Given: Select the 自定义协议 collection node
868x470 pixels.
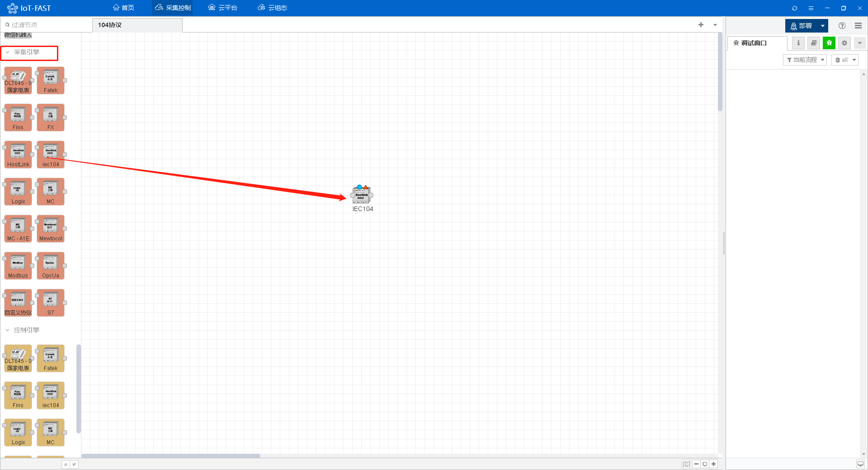Looking at the screenshot, I should [18, 303].
